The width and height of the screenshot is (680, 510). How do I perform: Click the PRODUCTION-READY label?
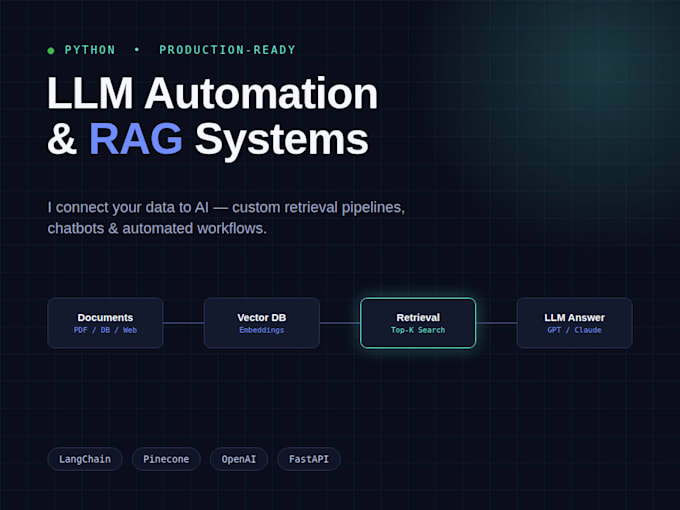(x=227, y=50)
